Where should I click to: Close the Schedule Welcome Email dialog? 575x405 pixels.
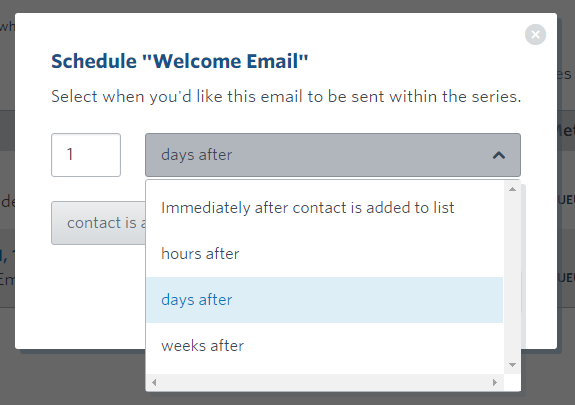[x=535, y=34]
